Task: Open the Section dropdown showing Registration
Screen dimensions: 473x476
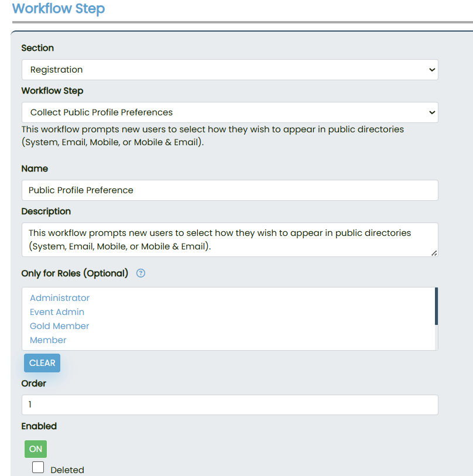Action: click(229, 70)
